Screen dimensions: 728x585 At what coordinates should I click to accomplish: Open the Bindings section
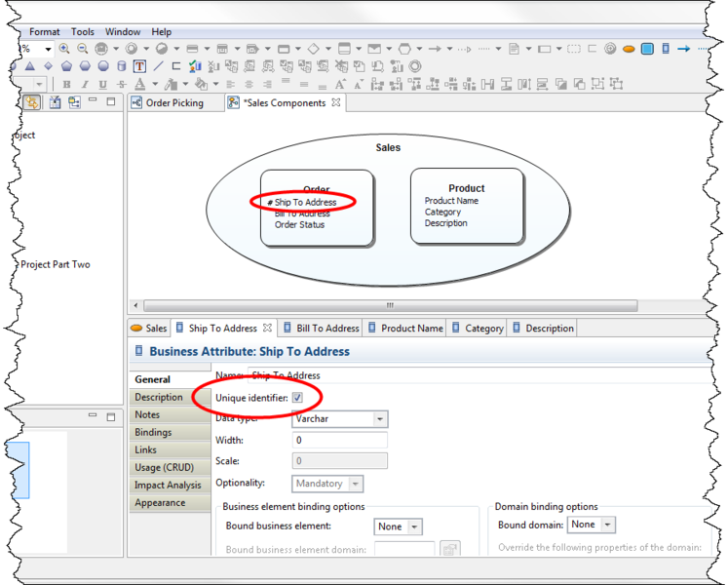click(x=171, y=433)
